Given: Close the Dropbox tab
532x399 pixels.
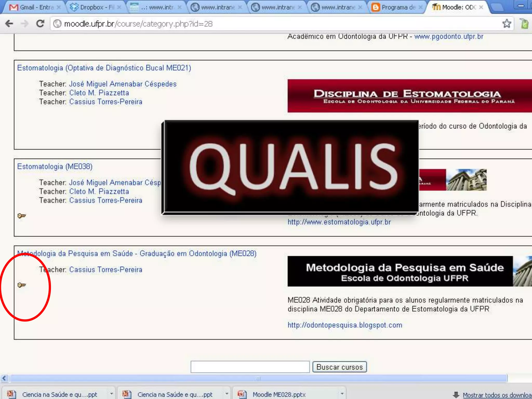Looking at the screenshot, I should click(x=119, y=7).
